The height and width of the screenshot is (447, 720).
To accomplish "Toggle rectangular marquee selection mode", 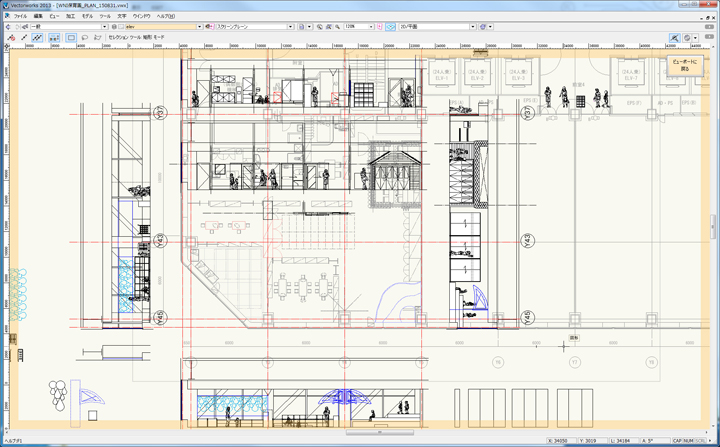I will (71, 38).
